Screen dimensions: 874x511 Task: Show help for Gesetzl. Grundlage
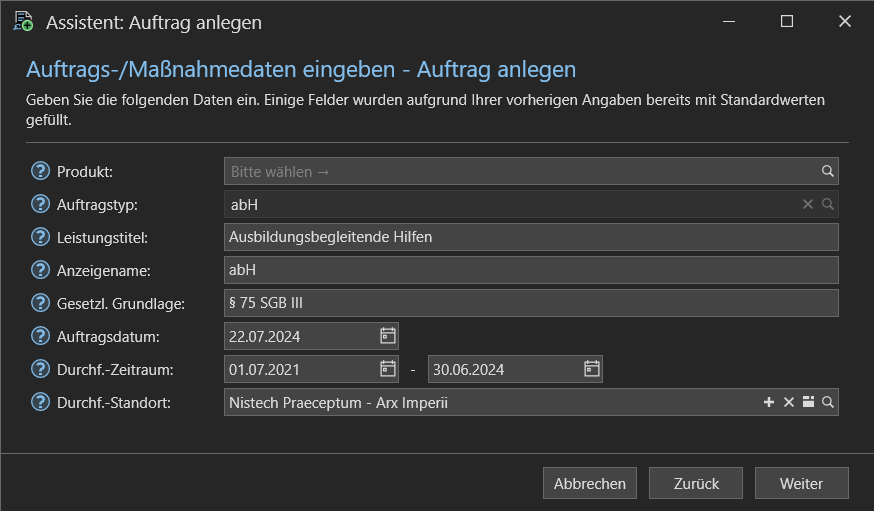tap(40, 303)
